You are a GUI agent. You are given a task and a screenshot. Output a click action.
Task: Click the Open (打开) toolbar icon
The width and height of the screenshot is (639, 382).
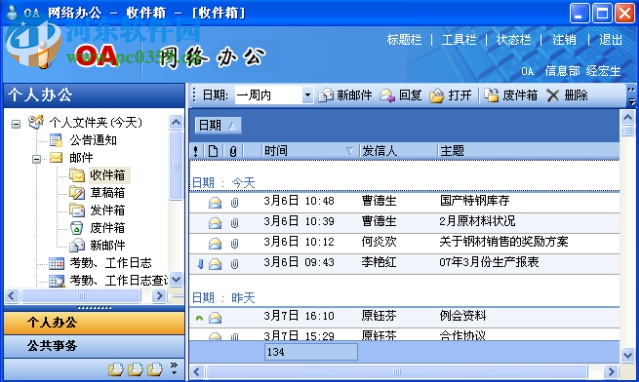click(x=436, y=96)
